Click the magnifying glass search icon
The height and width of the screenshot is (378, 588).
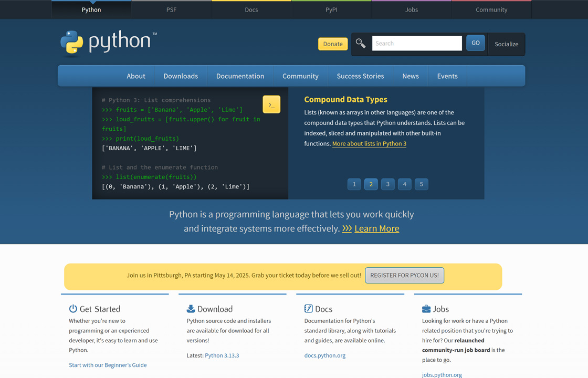click(360, 44)
